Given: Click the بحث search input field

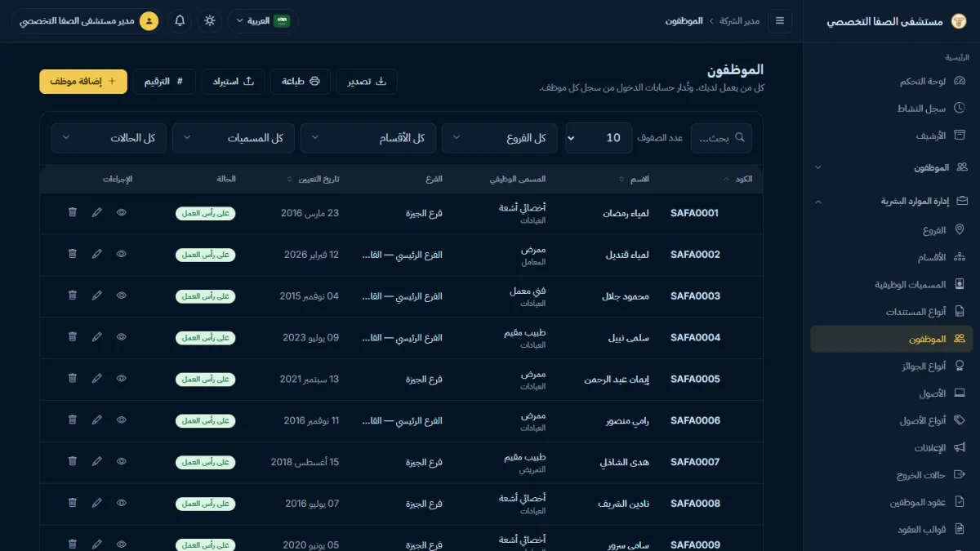Looking at the screenshot, I should [x=721, y=138].
